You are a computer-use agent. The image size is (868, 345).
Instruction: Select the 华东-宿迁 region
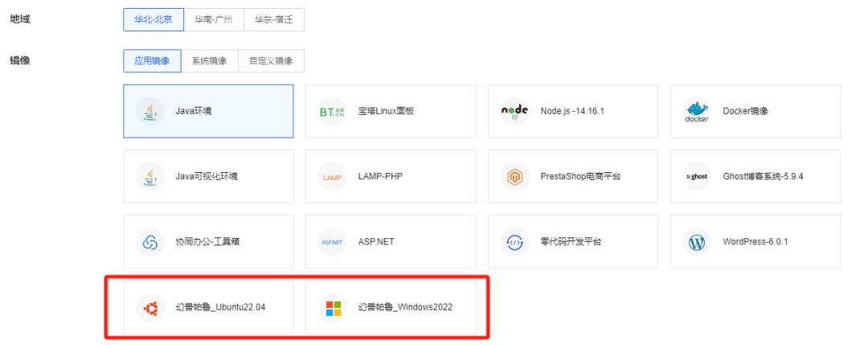(x=273, y=19)
